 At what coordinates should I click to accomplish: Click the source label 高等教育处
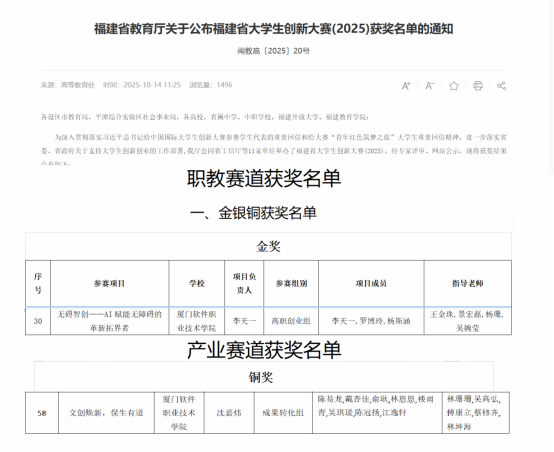[78, 85]
